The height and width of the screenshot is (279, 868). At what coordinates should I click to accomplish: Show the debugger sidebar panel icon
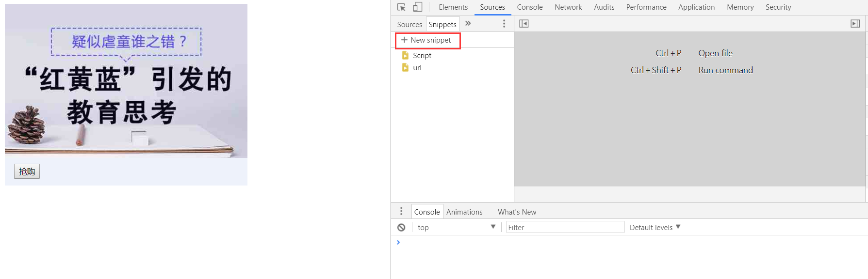click(855, 24)
